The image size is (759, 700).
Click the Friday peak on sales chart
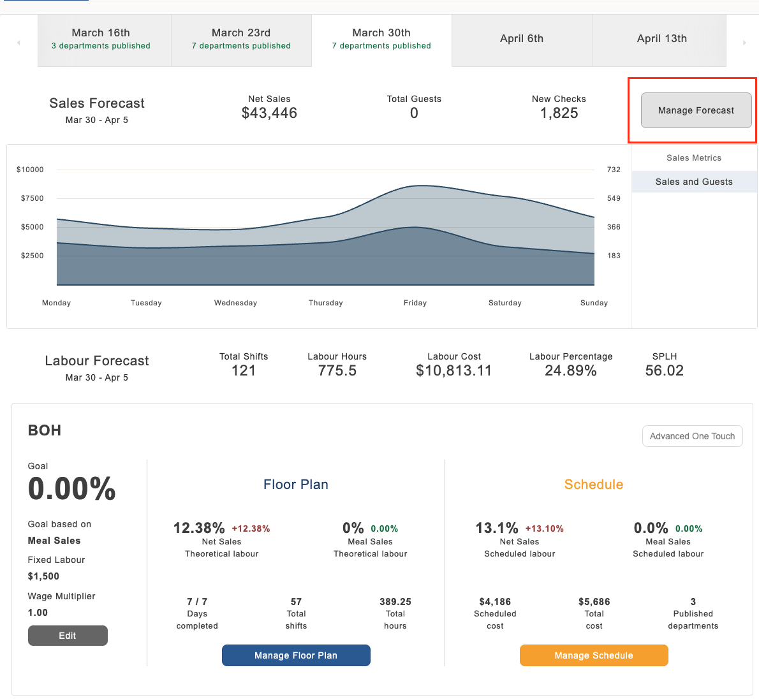tap(421, 186)
